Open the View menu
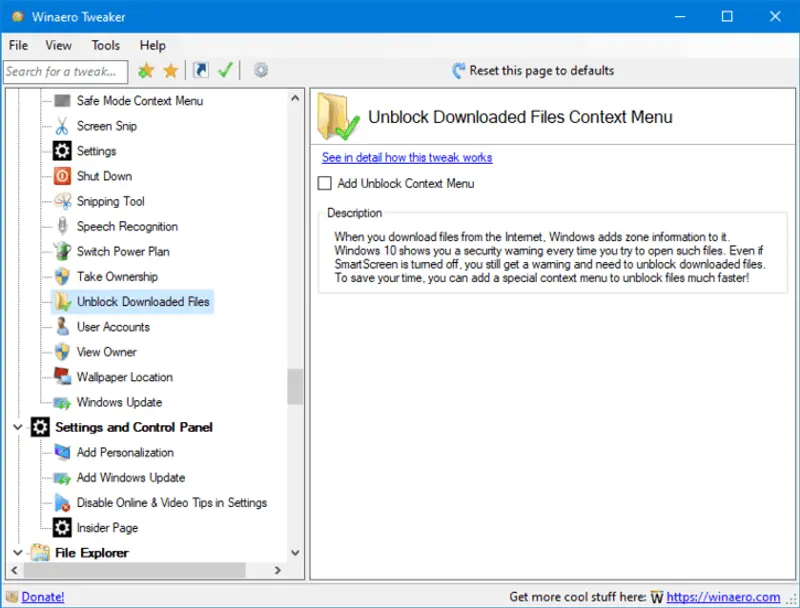Viewport: 800px width, 608px height. coord(58,45)
